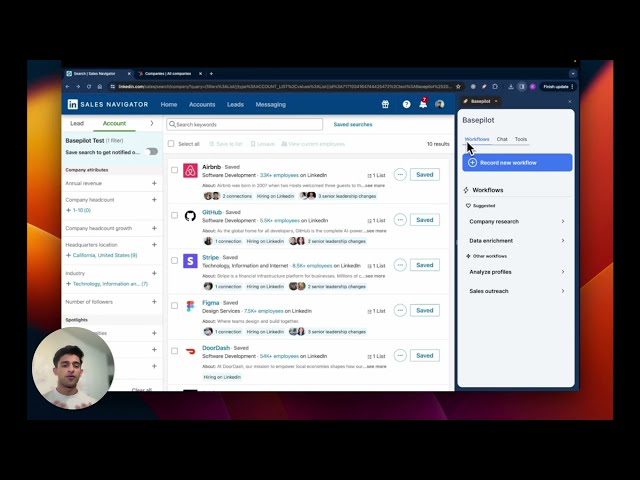
Task: Expand the Annual revenue filter
Action: 154,183
